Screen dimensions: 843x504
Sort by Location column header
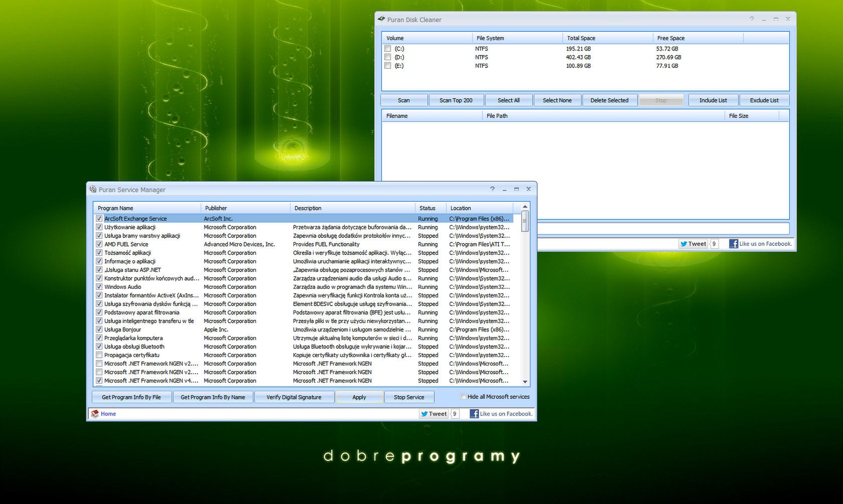tap(480, 208)
